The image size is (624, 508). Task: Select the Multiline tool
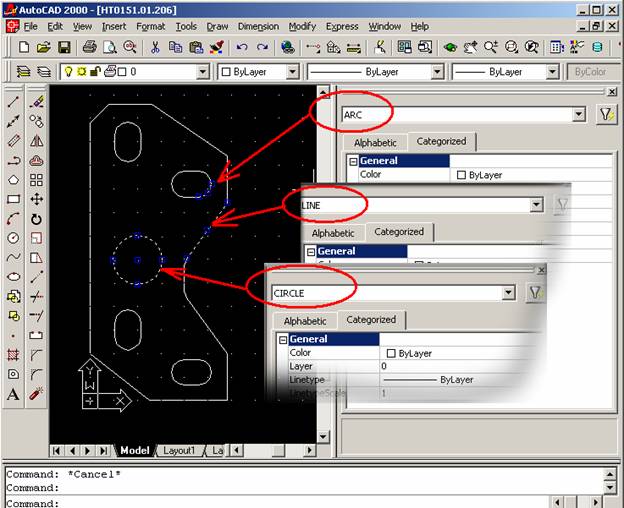pos(13,141)
